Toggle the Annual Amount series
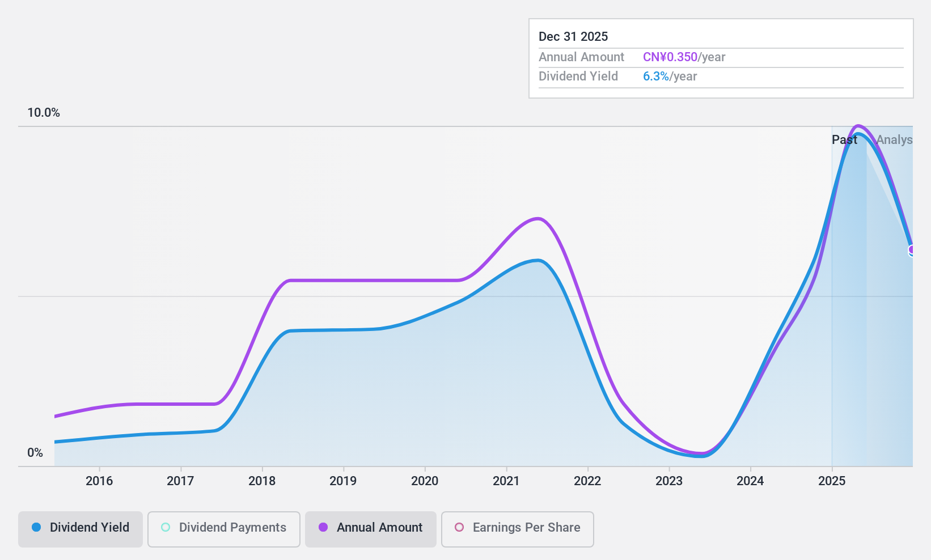This screenshot has width=931, height=560. 371,529
